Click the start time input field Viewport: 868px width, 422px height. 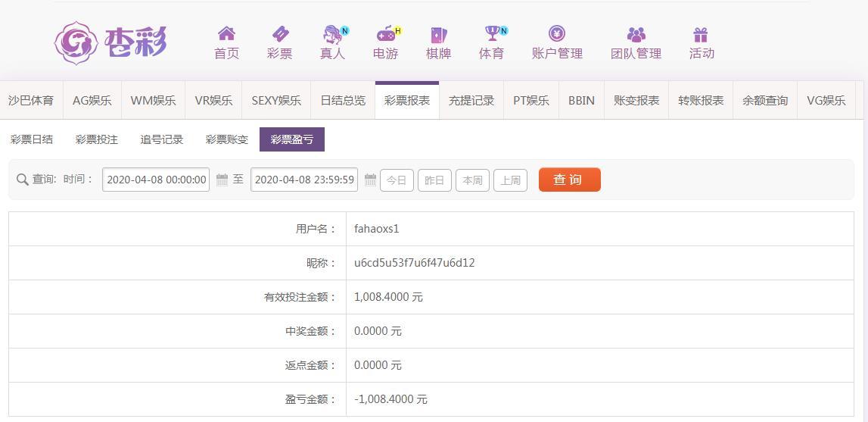pos(156,180)
